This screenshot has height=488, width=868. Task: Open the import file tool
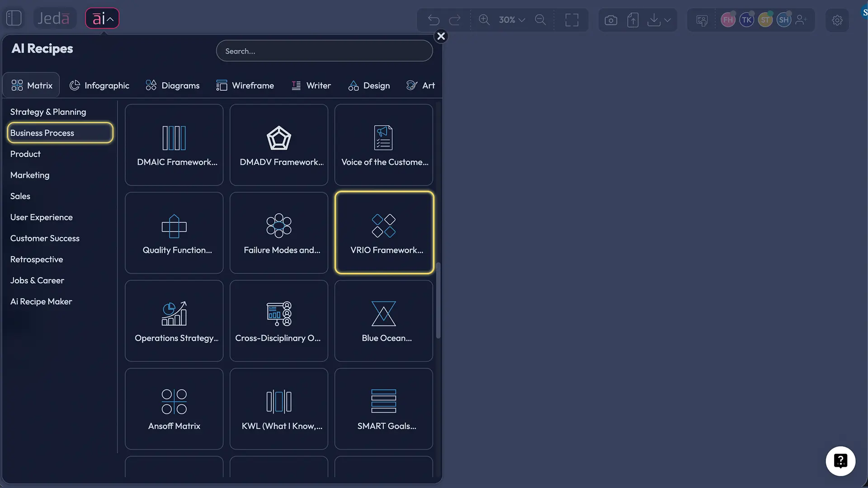pos(633,20)
